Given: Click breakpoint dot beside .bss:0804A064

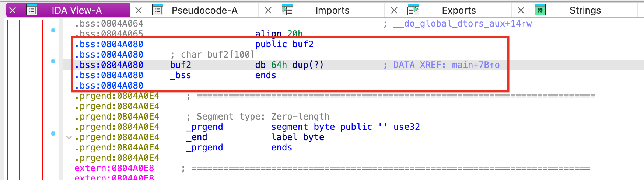Looking at the screenshot, I should [53, 30].
